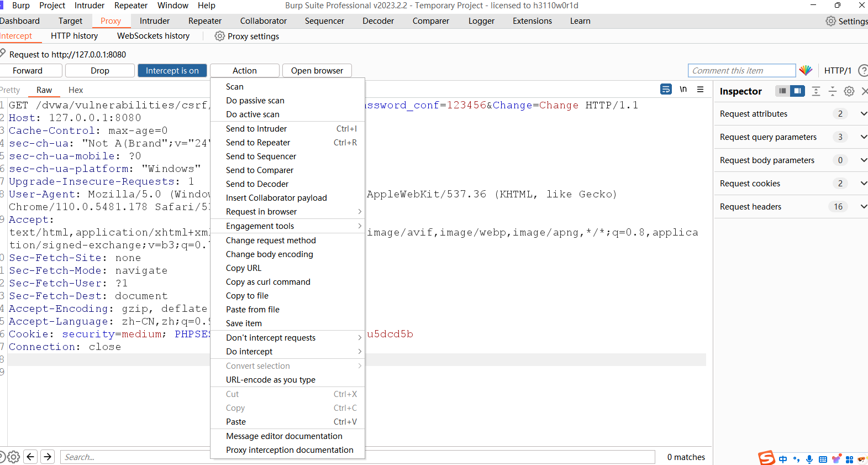Open the Burp menu in menu bar
Screen dimensions: 868x465
point(21,5)
